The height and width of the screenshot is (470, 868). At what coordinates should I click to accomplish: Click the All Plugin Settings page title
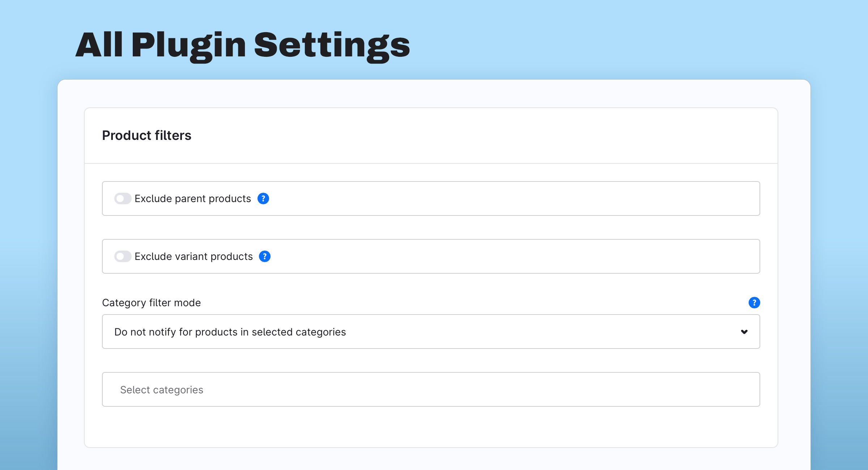click(x=243, y=45)
